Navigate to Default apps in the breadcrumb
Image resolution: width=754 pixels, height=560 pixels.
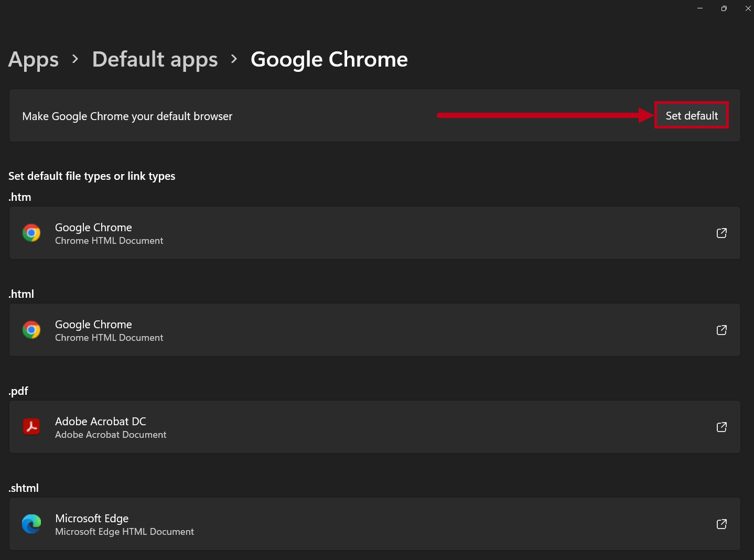[x=155, y=59]
